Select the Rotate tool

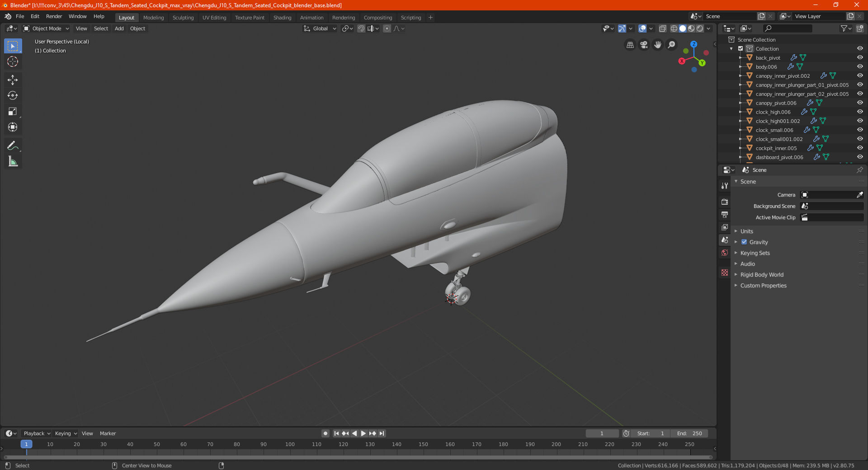click(13, 95)
